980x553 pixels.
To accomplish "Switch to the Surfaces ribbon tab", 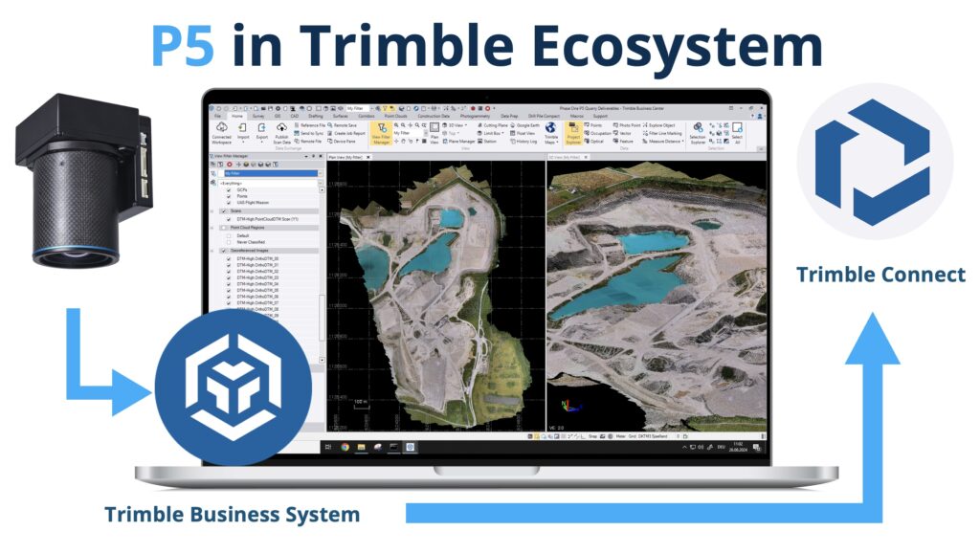I will tap(340, 116).
